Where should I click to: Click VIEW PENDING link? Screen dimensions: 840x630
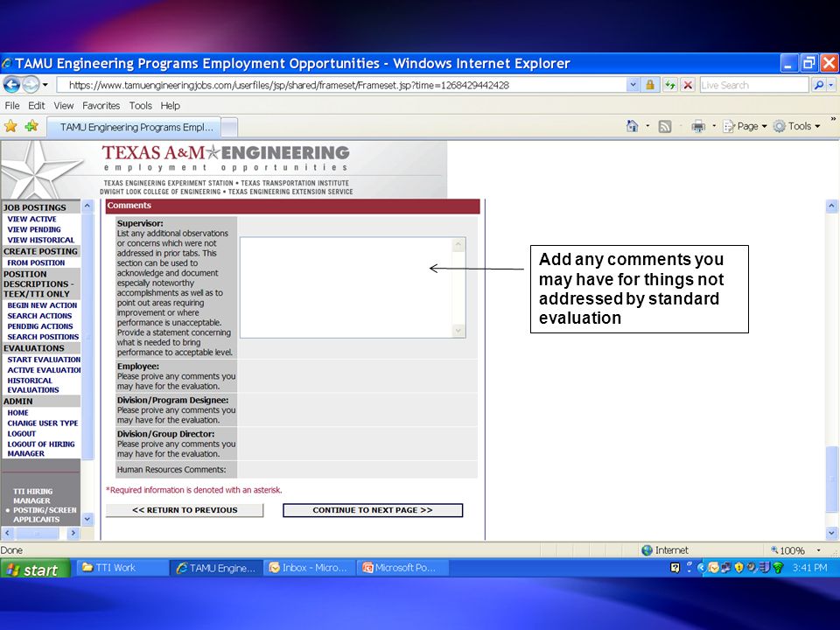tap(34, 229)
